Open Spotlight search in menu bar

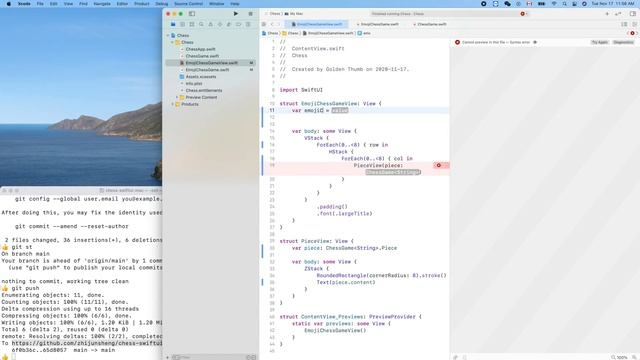tap(564, 4)
